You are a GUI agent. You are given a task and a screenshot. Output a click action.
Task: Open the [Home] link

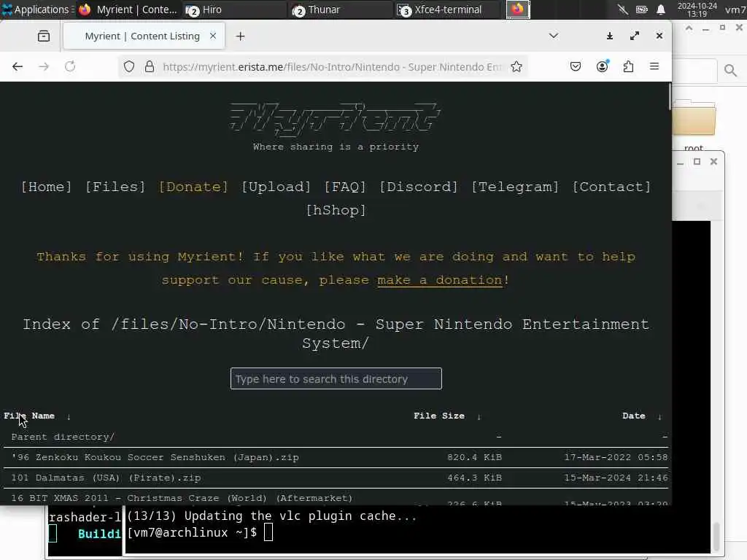[46, 187]
